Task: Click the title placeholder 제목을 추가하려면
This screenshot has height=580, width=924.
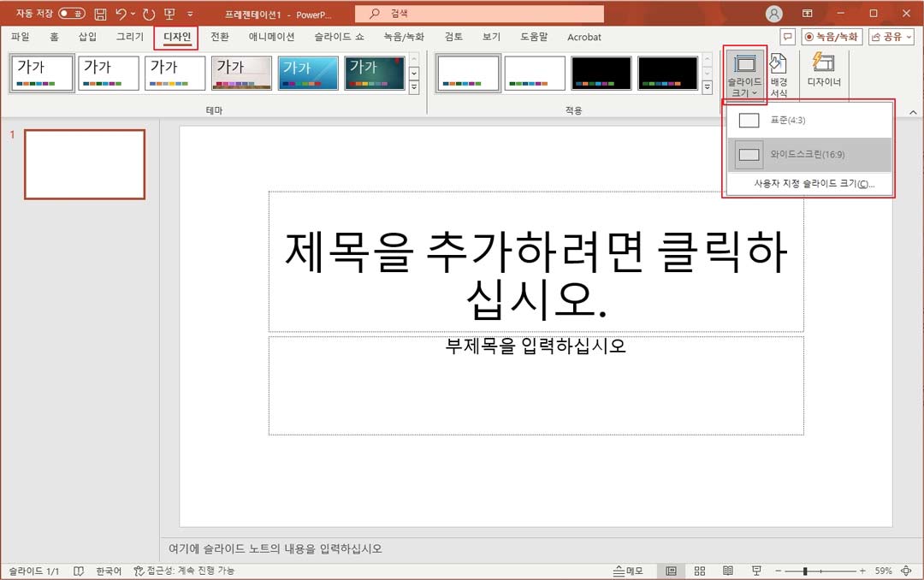Action: 536,262
